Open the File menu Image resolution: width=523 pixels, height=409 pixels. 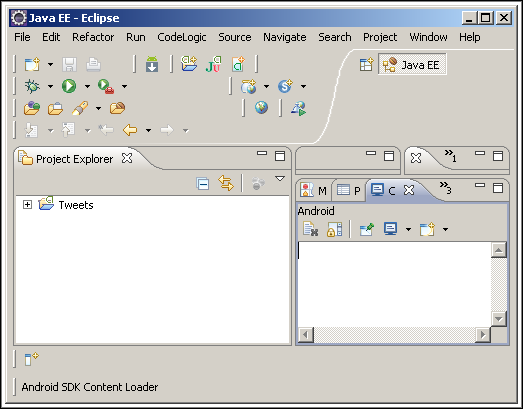coord(22,37)
